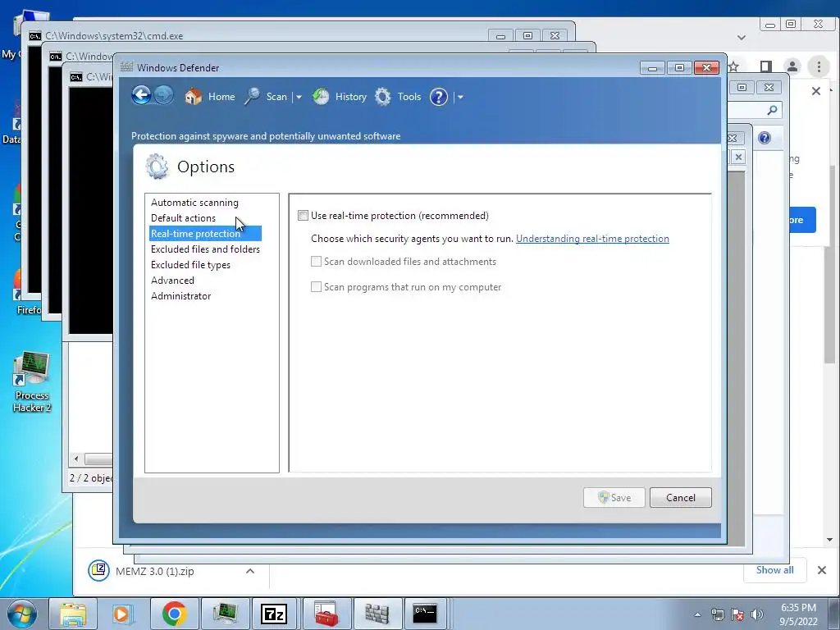Select Automatic scanning option
The height and width of the screenshot is (630, 840).
[x=194, y=203]
